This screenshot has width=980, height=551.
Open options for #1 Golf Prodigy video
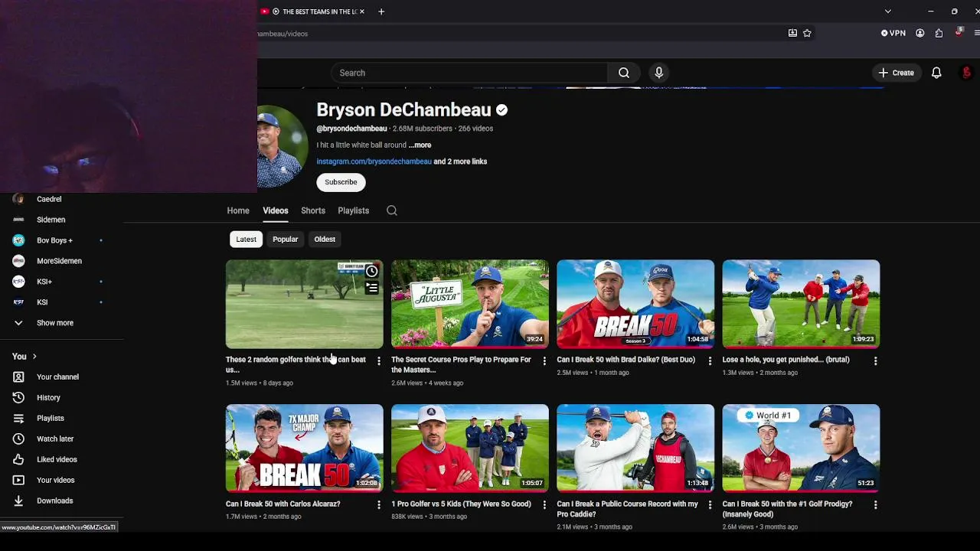pos(875,505)
